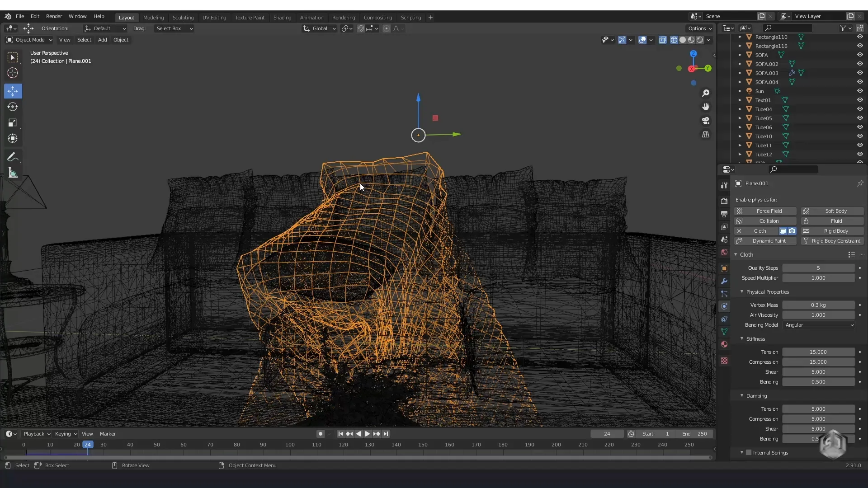Screen dimensions: 868x488
Task: Switch the viewport to perspective/orthographic grid icon
Action: tap(706, 135)
